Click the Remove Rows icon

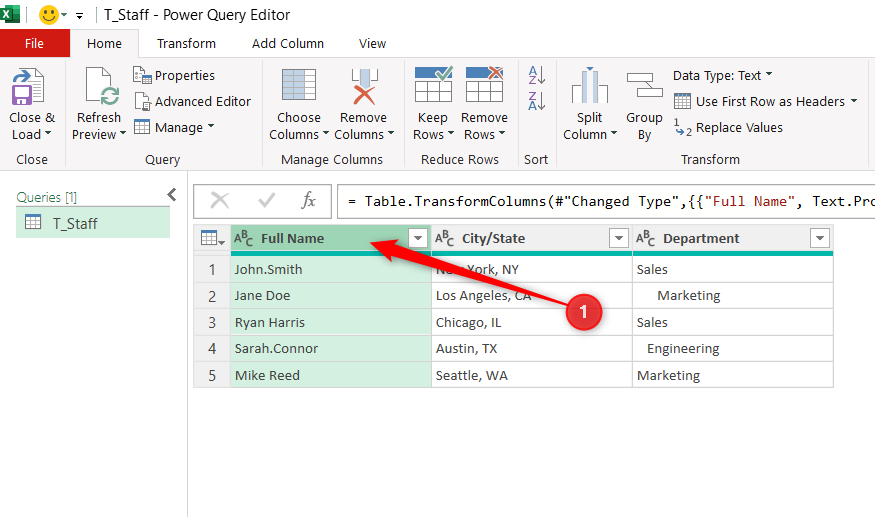(x=484, y=84)
